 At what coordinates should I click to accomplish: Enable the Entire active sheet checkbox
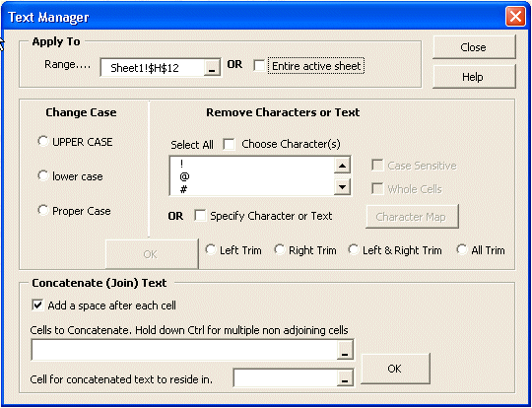click(259, 65)
